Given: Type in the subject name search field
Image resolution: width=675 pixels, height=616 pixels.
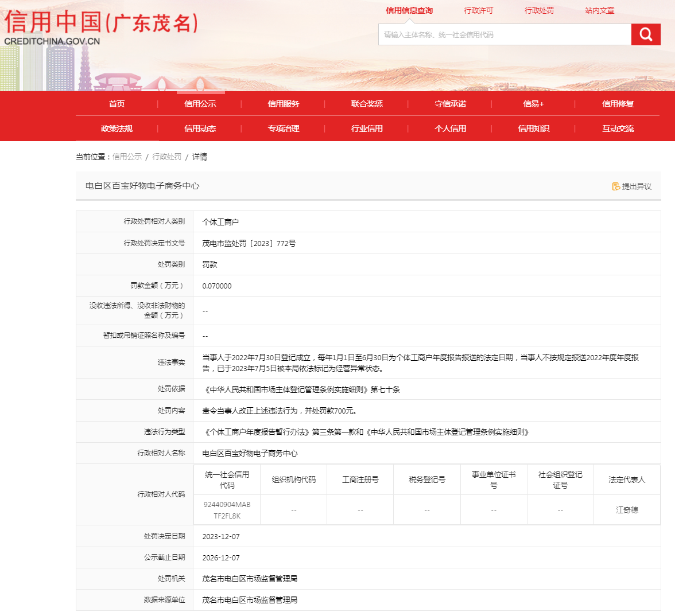Looking at the screenshot, I should (504, 34).
